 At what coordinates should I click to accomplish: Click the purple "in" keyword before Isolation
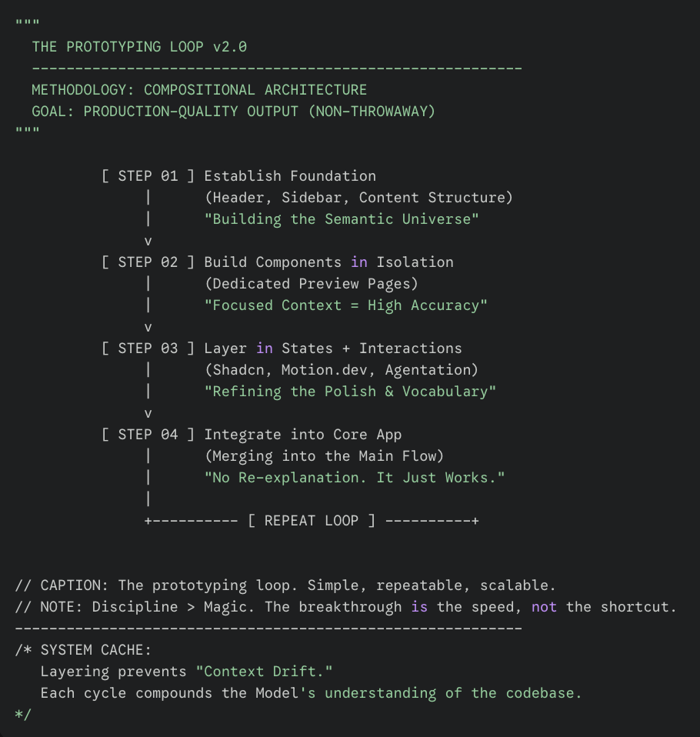click(x=358, y=262)
